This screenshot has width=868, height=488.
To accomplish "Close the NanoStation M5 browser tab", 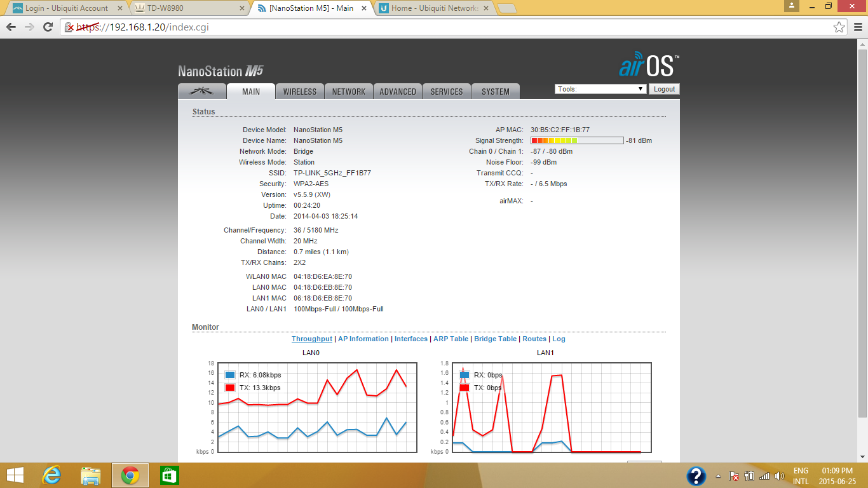I will coord(364,9).
